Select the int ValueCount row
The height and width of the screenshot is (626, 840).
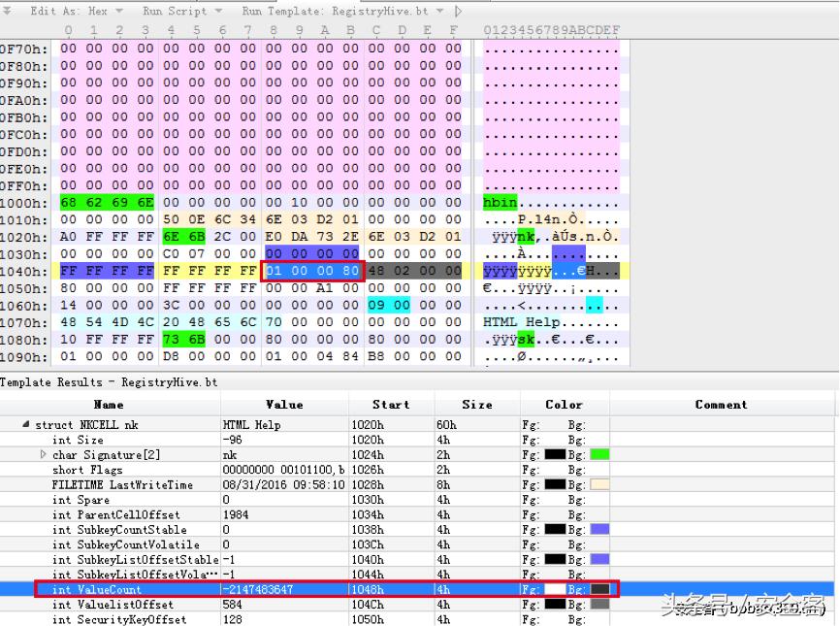click(x=96, y=589)
